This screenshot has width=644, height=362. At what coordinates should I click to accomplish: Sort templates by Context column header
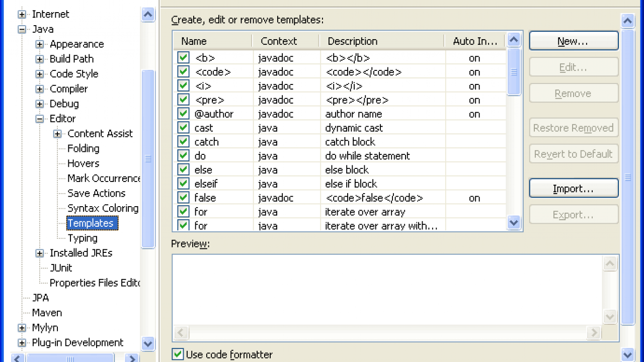285,41
